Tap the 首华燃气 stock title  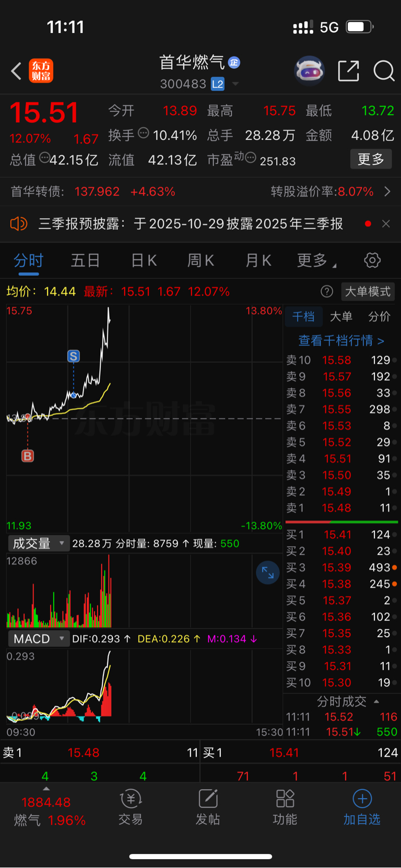(192, 63)
